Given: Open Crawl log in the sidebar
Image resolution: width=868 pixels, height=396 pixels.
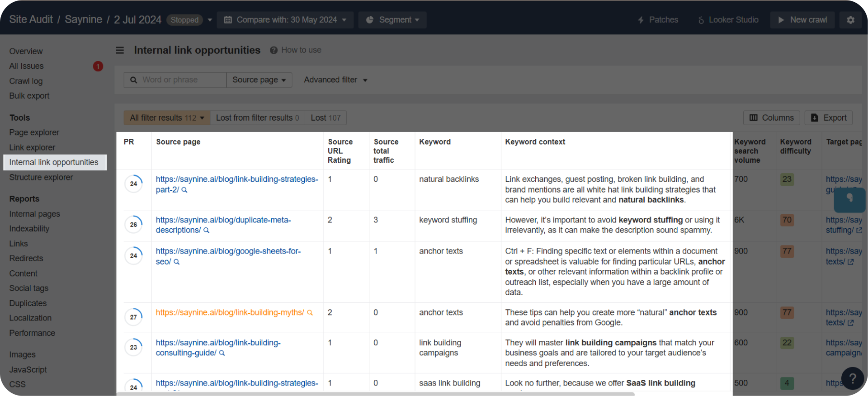Looking at the screenshot, I should coord(26,81).
